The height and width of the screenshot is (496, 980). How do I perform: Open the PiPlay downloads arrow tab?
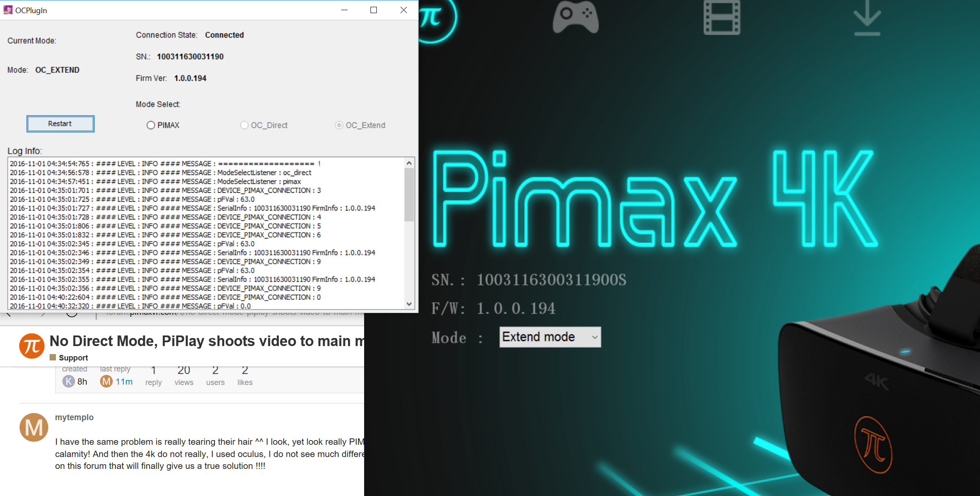tap(867, 18)
